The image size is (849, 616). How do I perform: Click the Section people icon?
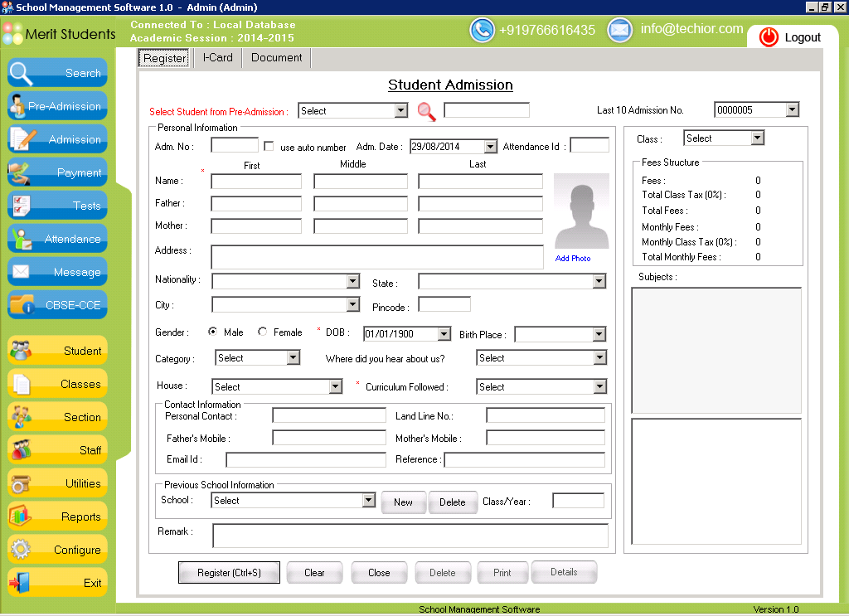click(21, 417)
